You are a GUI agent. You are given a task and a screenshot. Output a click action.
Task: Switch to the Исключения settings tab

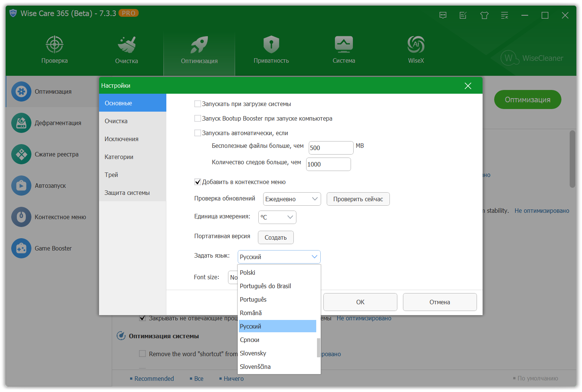point(121,139)
